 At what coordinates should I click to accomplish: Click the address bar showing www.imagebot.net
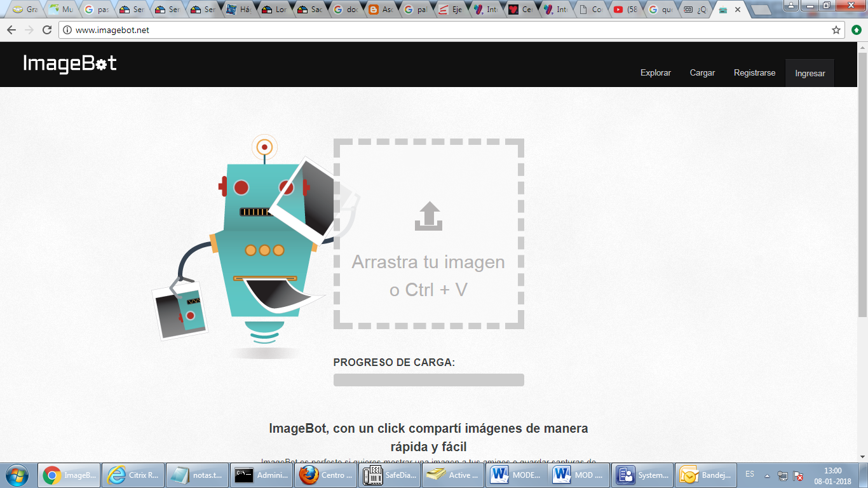pyautogui.click(x=445, y=30)
